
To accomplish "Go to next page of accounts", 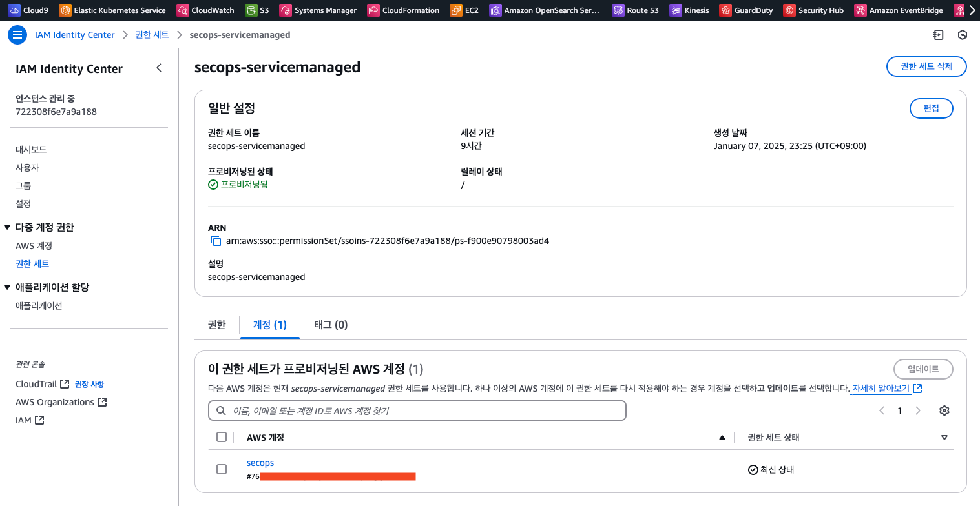I will pos(918,410).
